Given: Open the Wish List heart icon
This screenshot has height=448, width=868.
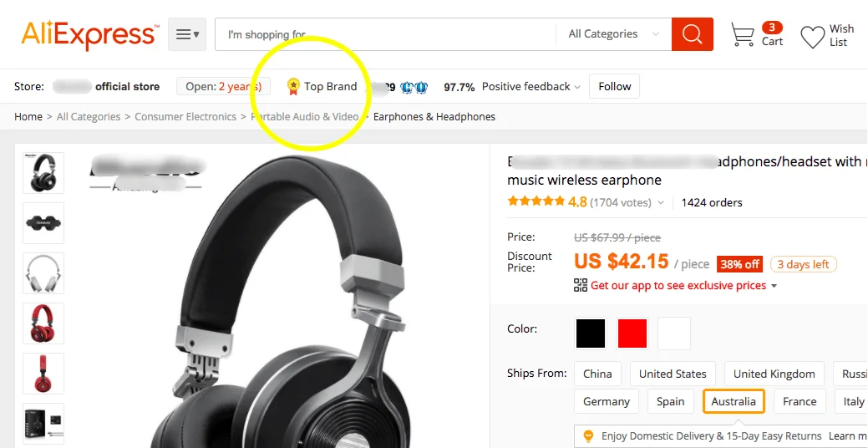Looking at the screenshot, I should (x=813, y=37).
